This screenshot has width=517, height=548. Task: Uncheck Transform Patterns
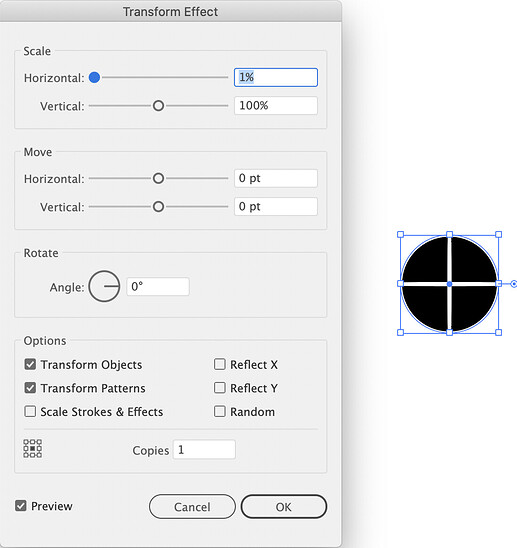30,388
